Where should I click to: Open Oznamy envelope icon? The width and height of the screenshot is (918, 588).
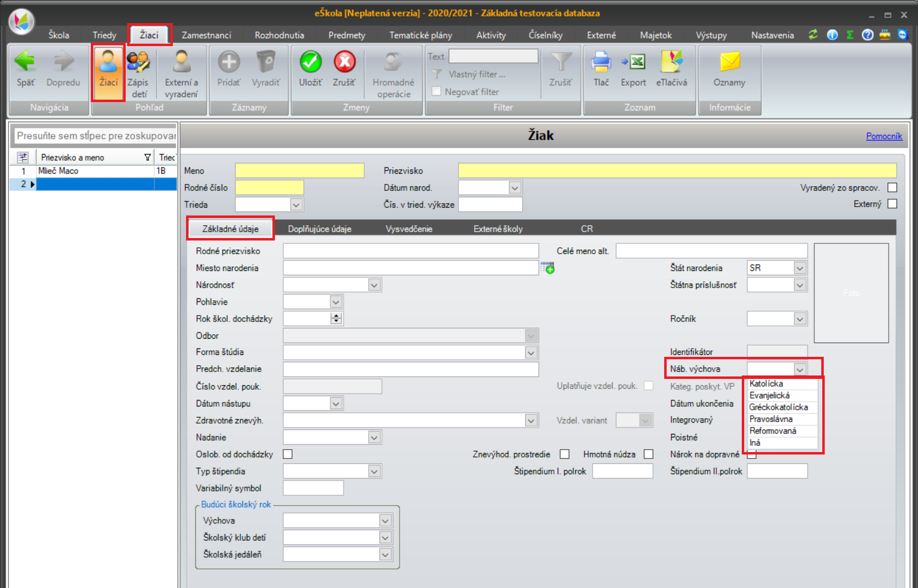coord(729,61)
